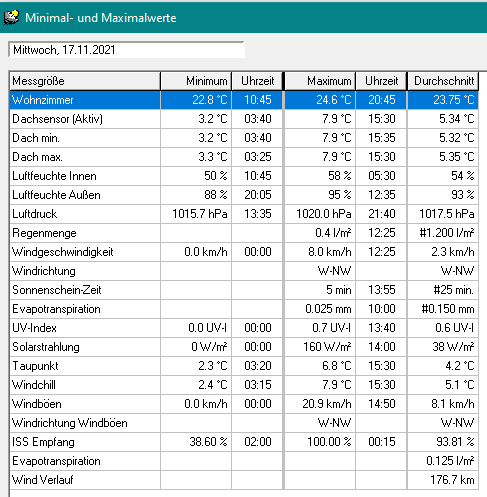This screenshot has width=487, height=497.
Task: Click the Durchschnitt column header
Action: click(x=443, y=81)
